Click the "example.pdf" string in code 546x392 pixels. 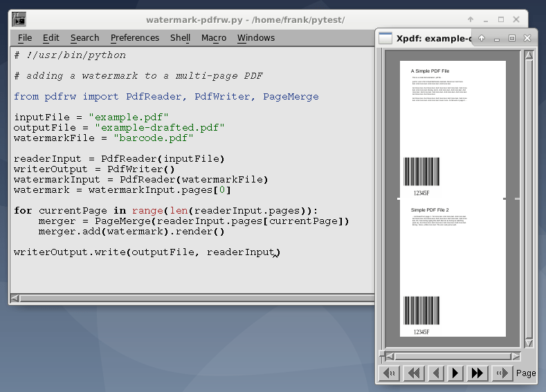pos(129,118)
